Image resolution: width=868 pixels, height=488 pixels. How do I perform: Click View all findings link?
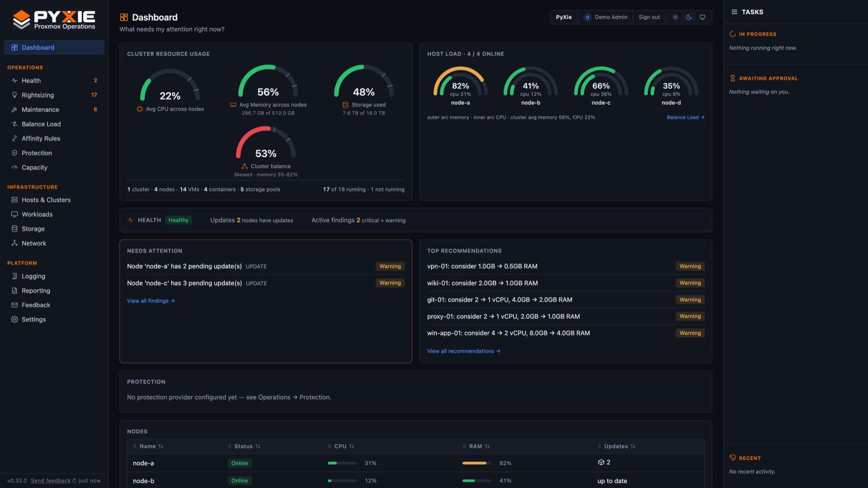(x=151, y=301)
